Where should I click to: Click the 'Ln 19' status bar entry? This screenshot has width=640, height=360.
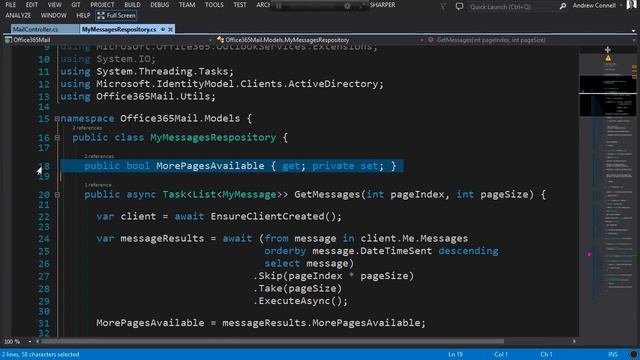pyautogui.click(x=456, y=354)
